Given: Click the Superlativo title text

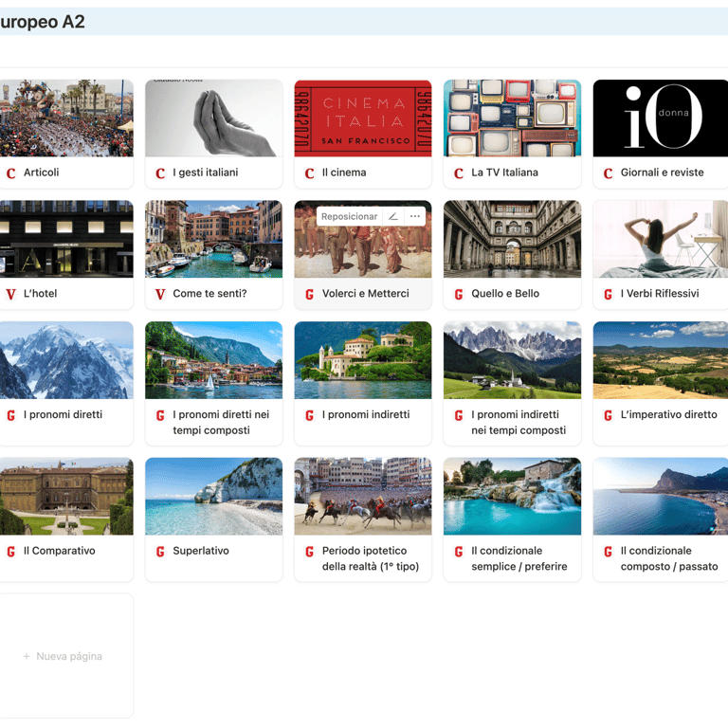Looking at the screenshot, I should point(201,551).
